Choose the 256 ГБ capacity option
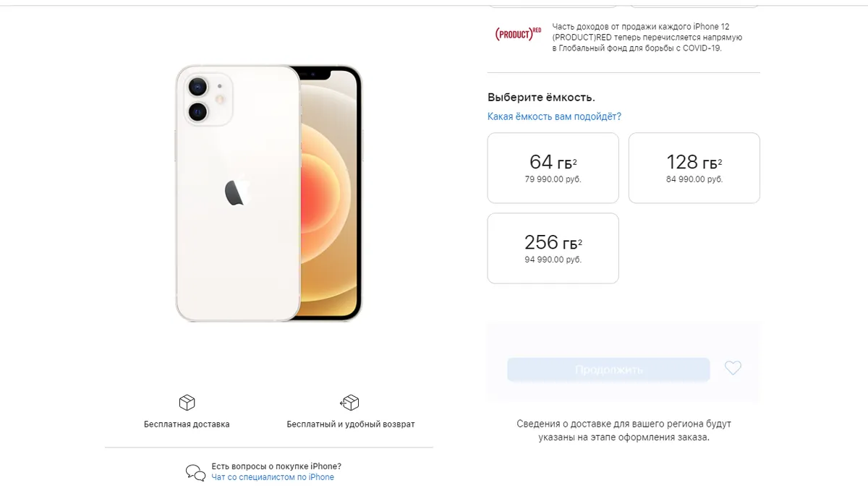The width and height of the screenshot is (868, 496). click(553, 248)
